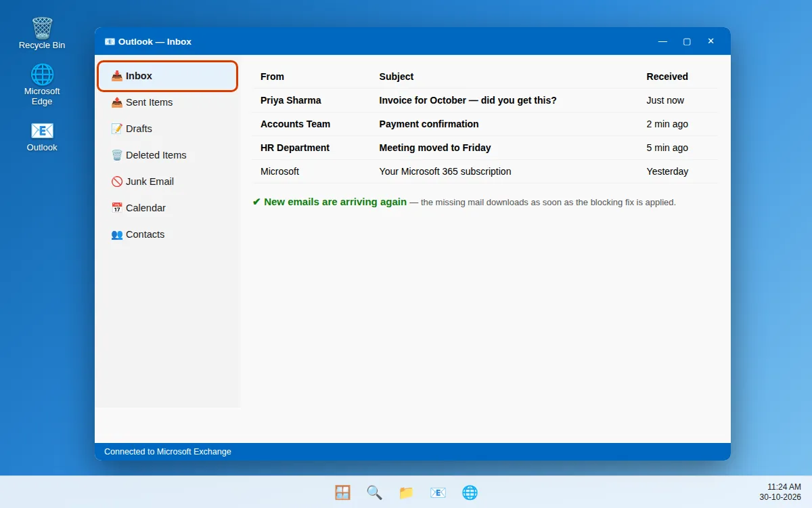
Task: Sort by the Subject column header
Action: click(396, 77)
